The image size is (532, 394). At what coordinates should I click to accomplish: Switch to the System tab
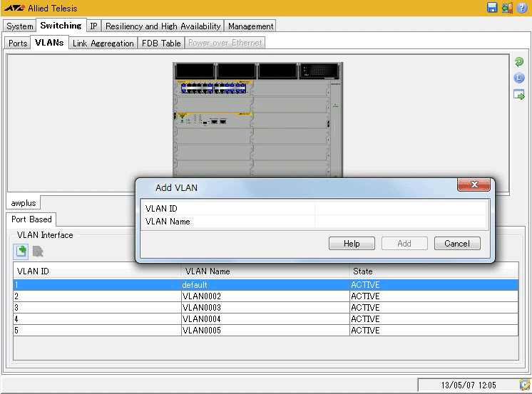pyautogui.click(x=19, y=26)
